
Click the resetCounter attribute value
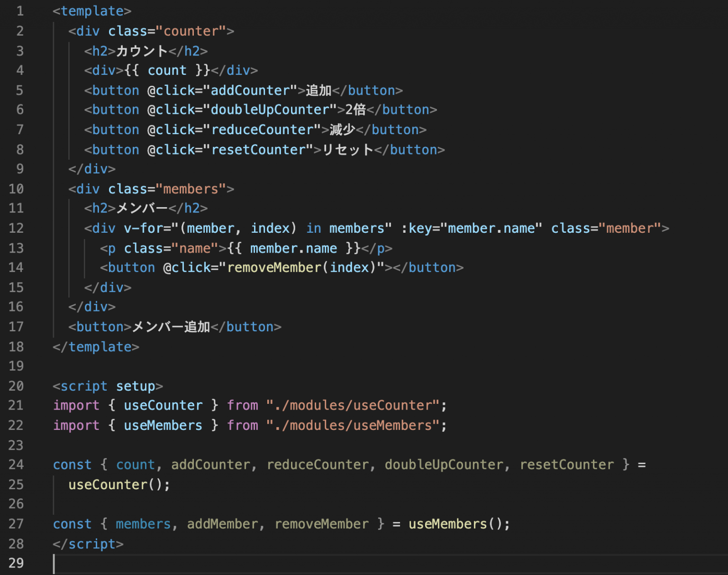[260, 149]
